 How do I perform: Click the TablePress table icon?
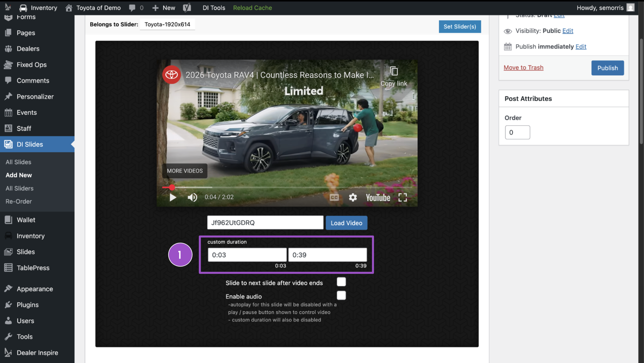pos(8,268)
